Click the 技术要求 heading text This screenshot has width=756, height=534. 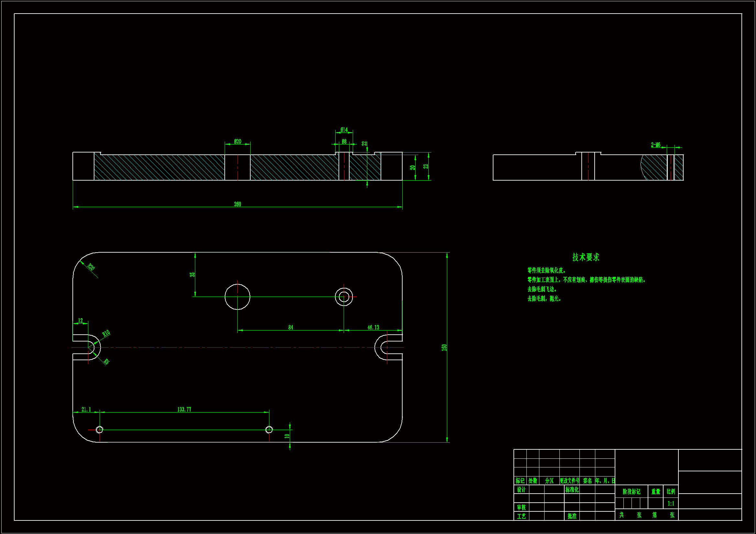click(x=586, y=257)
